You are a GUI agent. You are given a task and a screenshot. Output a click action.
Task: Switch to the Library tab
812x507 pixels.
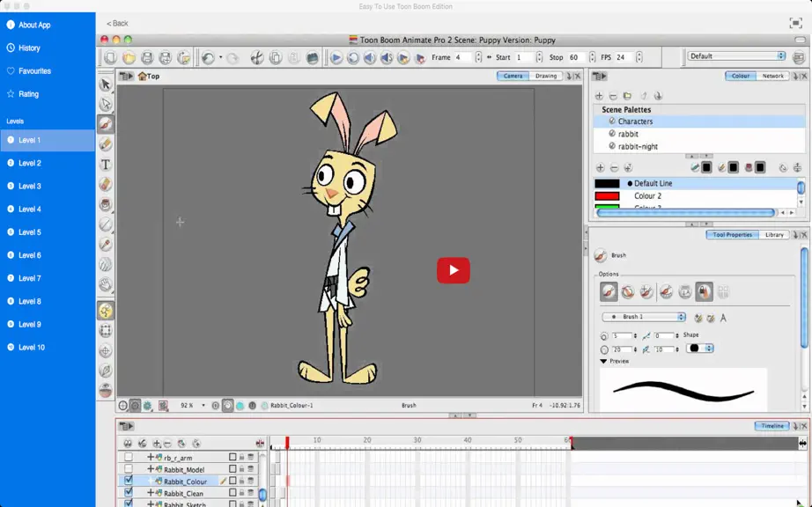pyautogui.click(x=774, y=235)
